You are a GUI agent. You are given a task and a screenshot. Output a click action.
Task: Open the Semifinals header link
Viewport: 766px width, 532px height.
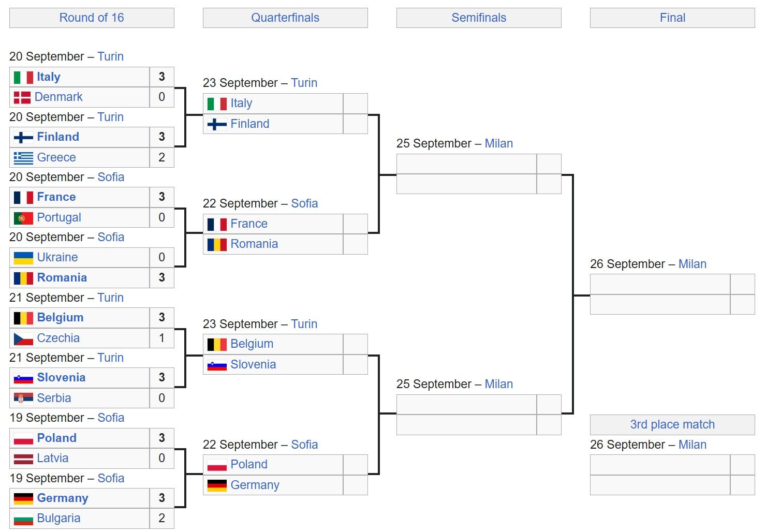479,18
